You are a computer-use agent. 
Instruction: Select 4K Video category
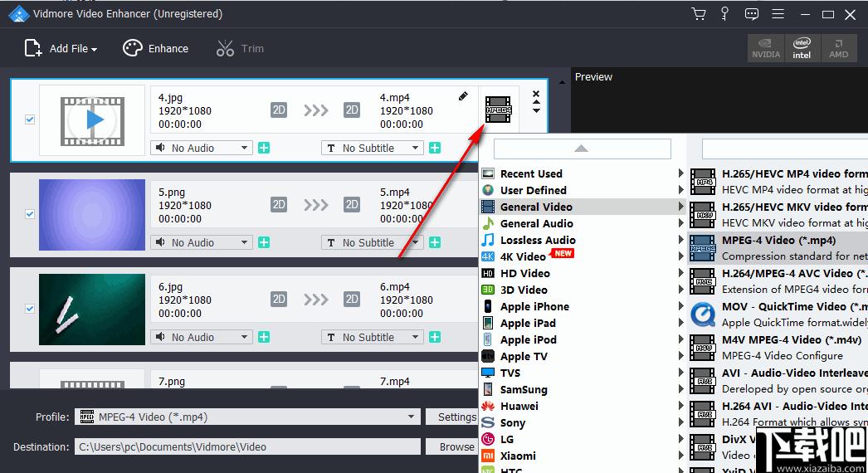[x=583, y=257]
